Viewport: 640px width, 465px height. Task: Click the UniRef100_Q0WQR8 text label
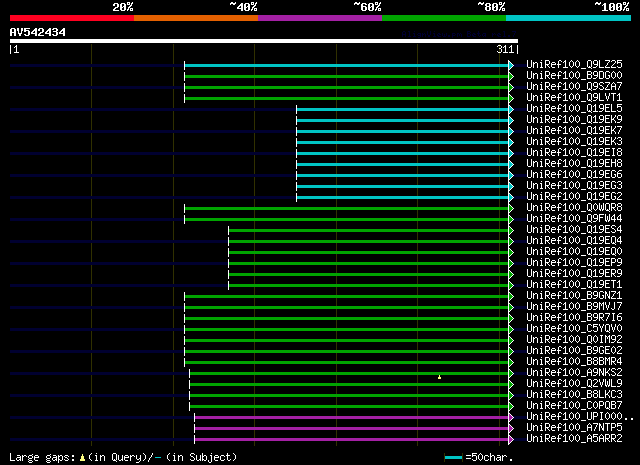click(574, 207)
